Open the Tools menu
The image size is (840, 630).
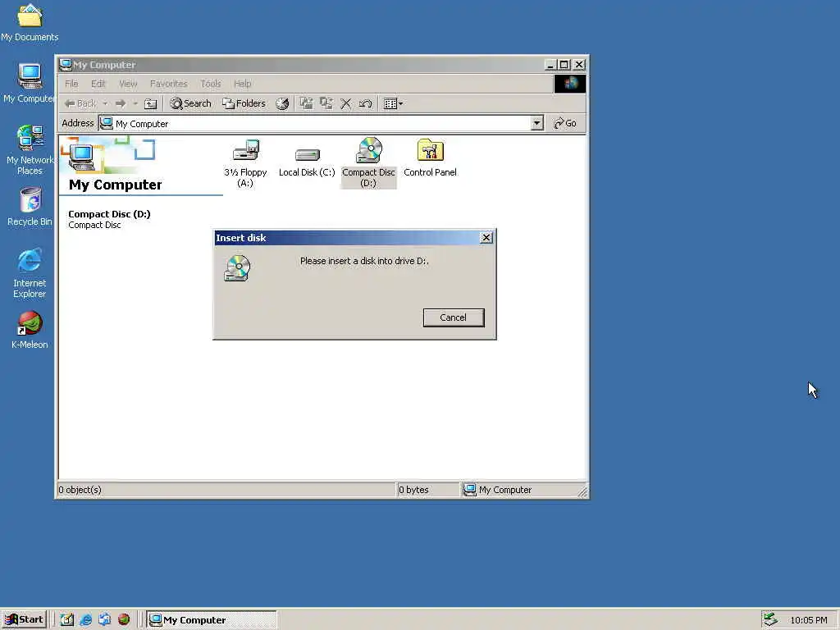pyautogui.click(x=211, y=84)
